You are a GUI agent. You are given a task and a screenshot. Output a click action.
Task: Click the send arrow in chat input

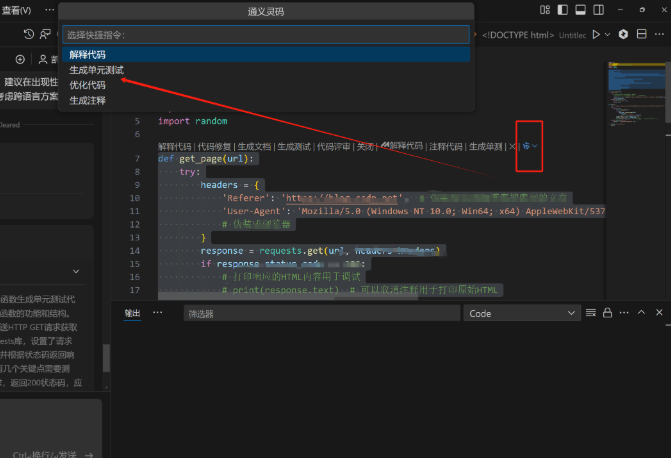click(x=89, y=455)
